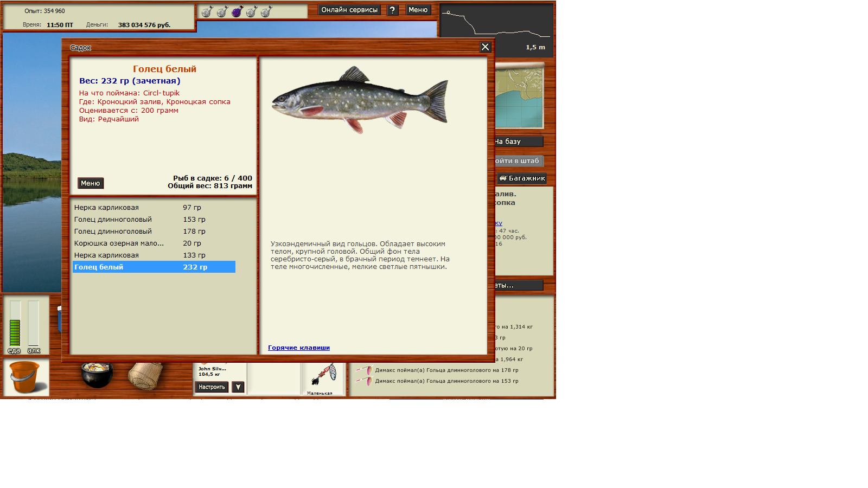The height and width of the screenshot is (488, 868).
Task: Click the float icon beside the 178 гр catch message
Action: pyautogui.click(x=363, y=370)
